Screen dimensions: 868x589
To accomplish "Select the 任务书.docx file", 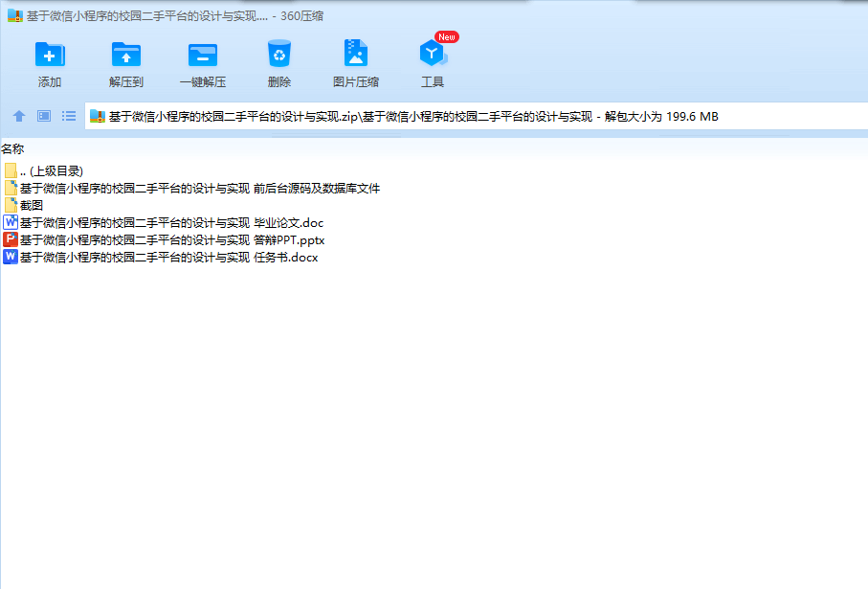I will pos(161,257).
